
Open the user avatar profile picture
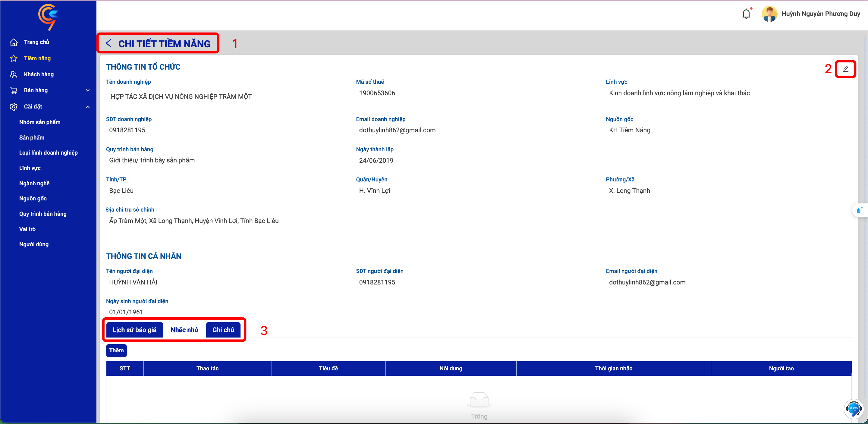[769, 14]
